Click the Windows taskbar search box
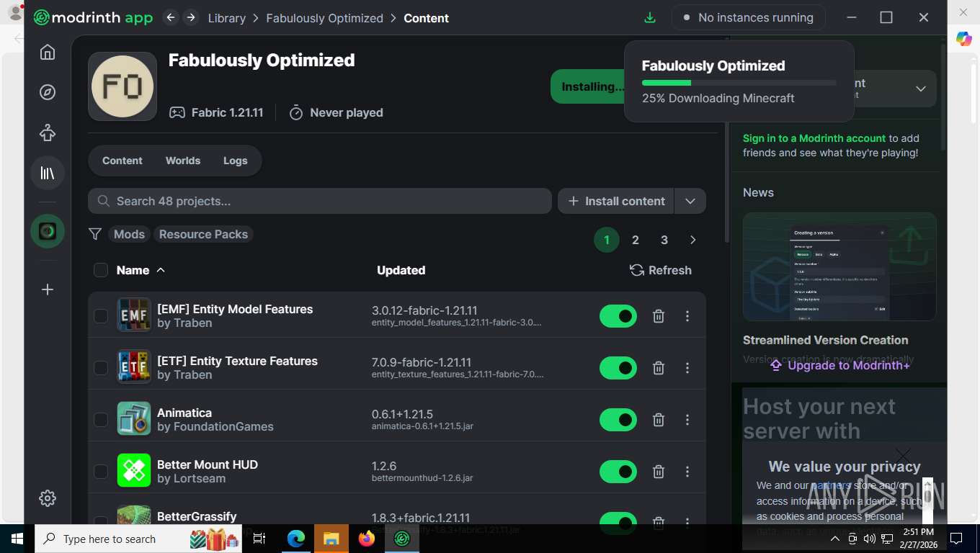The height and width of the screenshot is (553, 980). click(138, 539)
